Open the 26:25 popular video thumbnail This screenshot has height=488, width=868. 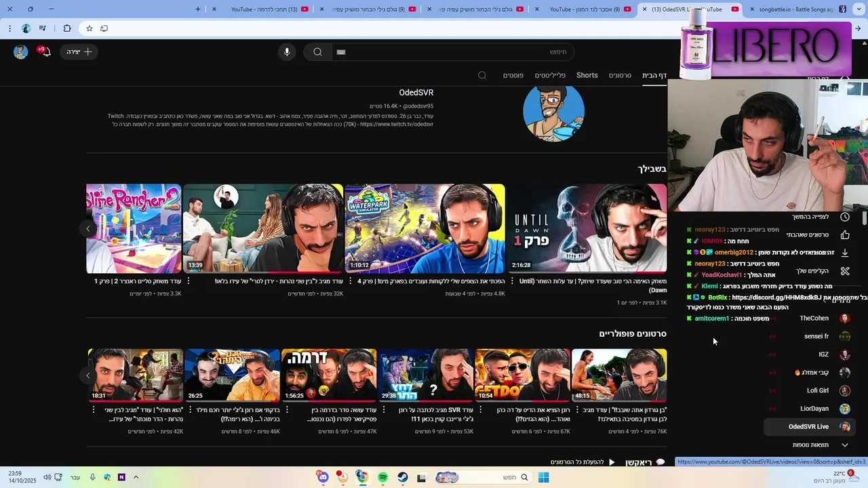tap(232, 375)
